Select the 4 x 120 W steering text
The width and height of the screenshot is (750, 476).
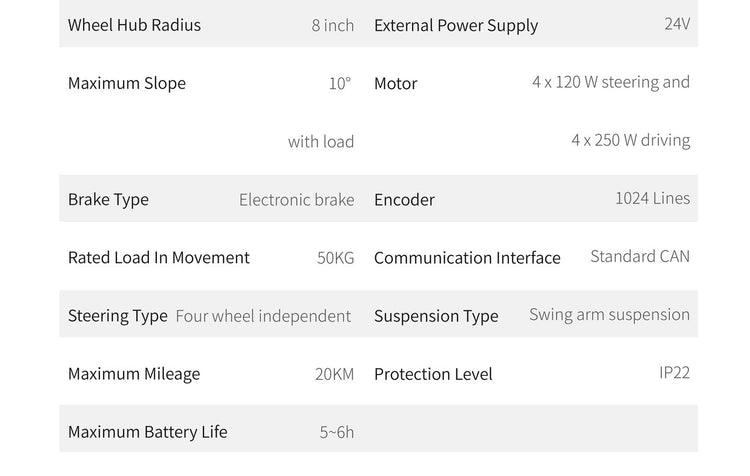(x=611, y=82)
